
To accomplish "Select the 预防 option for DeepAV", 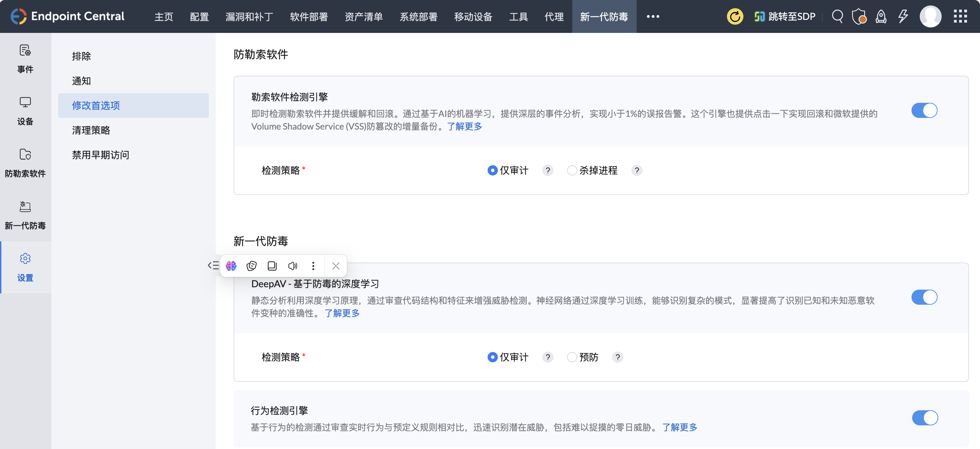I will click(x=572, y=357).
